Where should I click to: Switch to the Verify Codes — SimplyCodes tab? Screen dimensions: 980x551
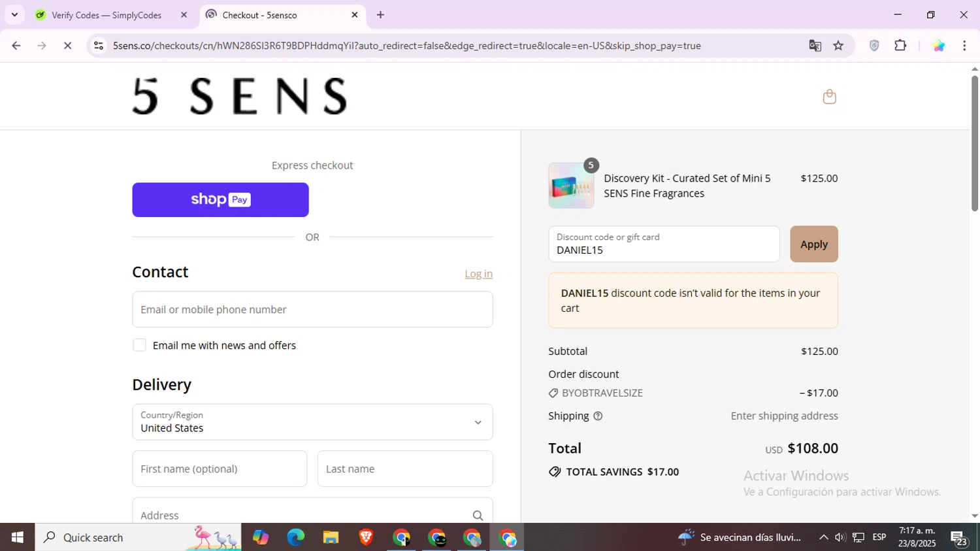tap(106, 15)
